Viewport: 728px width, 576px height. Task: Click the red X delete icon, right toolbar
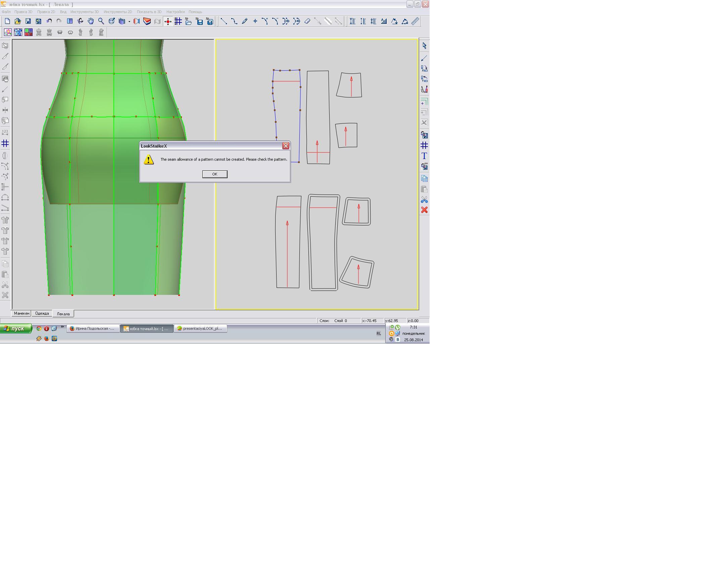point(424,210)
